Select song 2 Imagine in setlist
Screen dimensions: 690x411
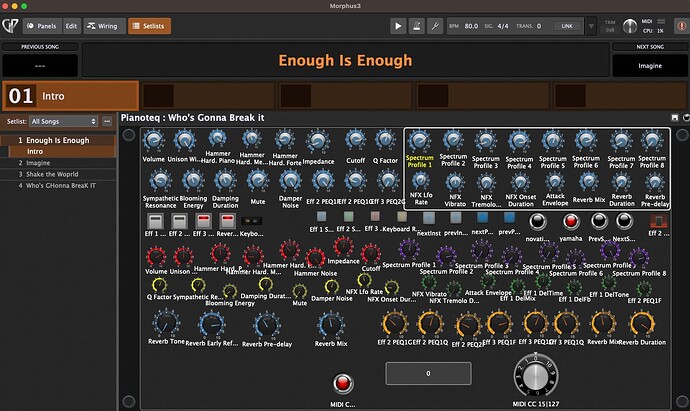[58, 163]
